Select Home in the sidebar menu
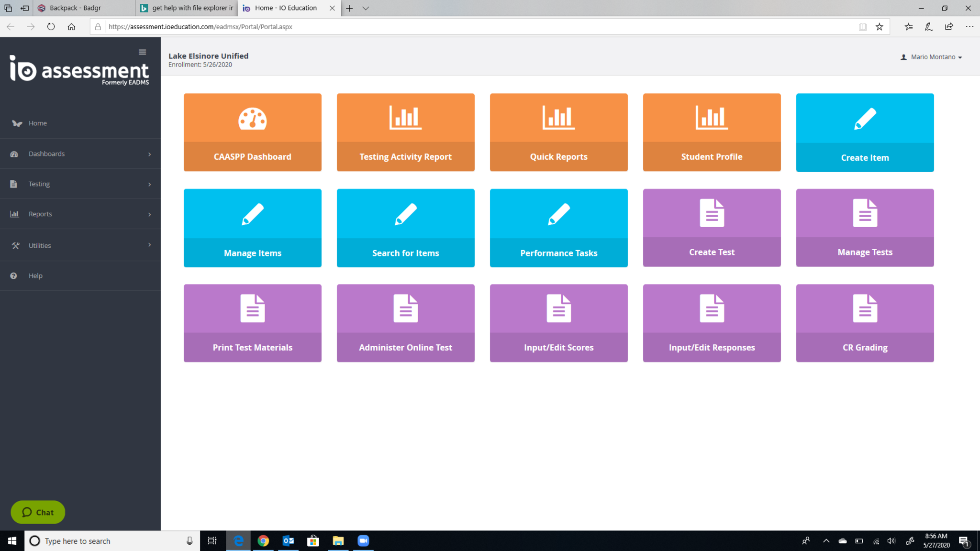 coord(37,123)
